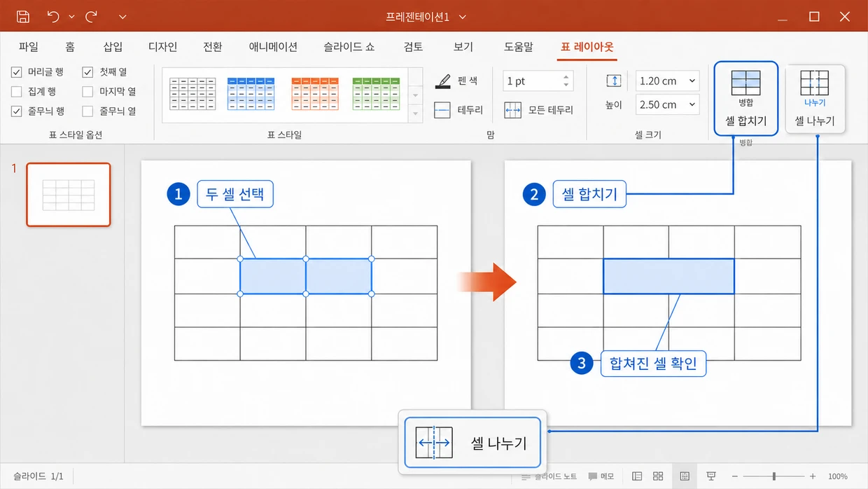This screenshot has width=868, height=489.
Task: Open the 슬라이드 쇼 tab
Action: tap(349, 47)
